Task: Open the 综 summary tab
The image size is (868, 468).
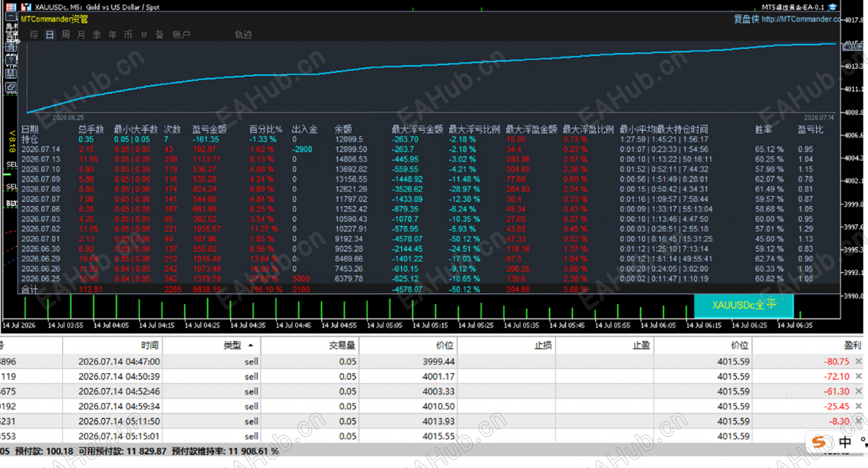Action: pyautogui.click(x=34, y=35)
